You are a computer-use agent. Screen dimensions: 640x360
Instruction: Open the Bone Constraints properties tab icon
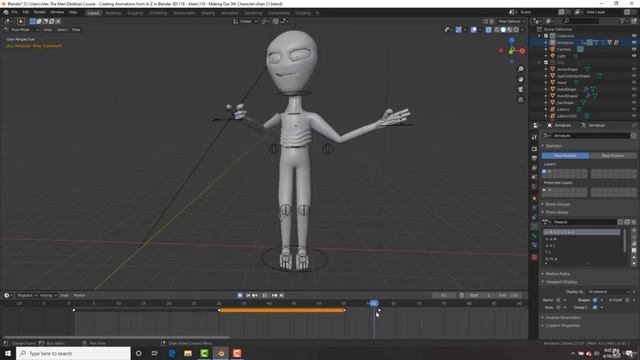click(x=534, y=245)
